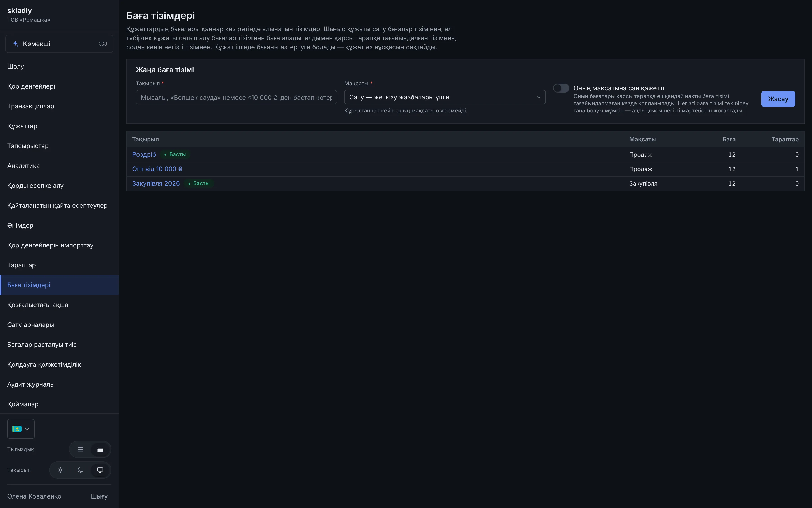Open the Kazakhstan flag language selector
The image size is (812, 508).
(21, 429)
